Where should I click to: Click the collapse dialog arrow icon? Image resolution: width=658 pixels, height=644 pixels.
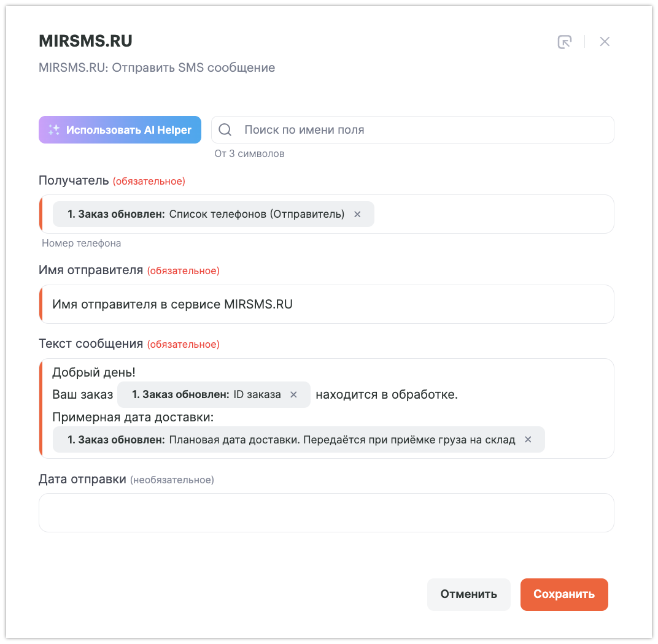[564, 42]
